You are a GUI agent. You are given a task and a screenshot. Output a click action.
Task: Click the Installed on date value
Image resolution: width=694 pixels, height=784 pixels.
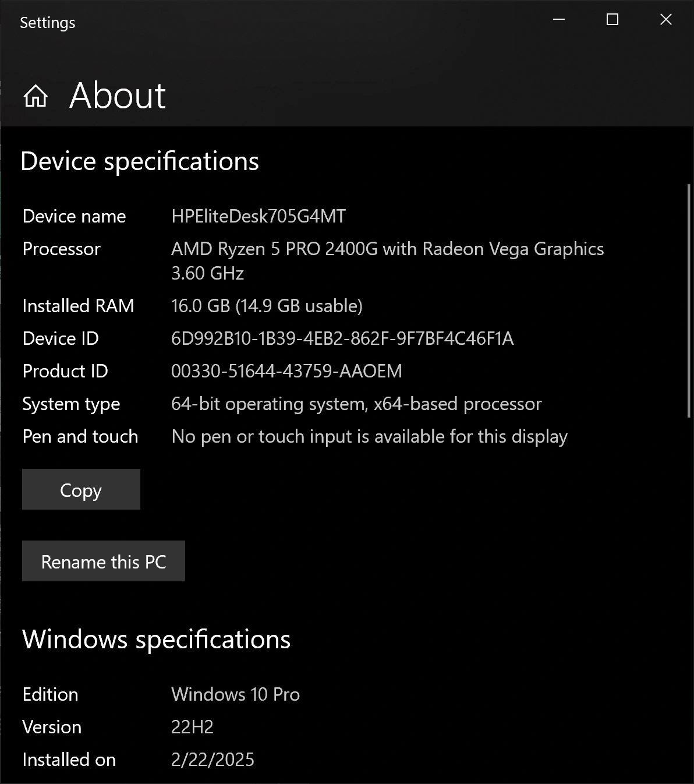pos(213,760)
